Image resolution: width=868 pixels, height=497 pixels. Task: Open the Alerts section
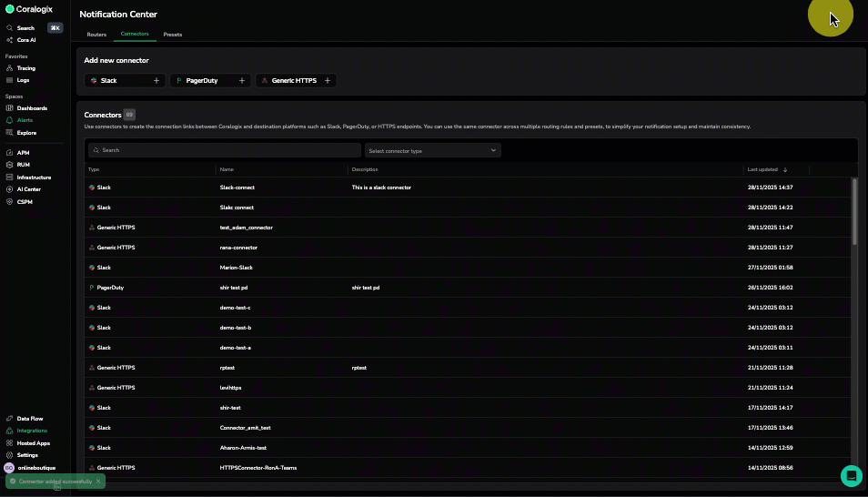[x=25, y=120]
